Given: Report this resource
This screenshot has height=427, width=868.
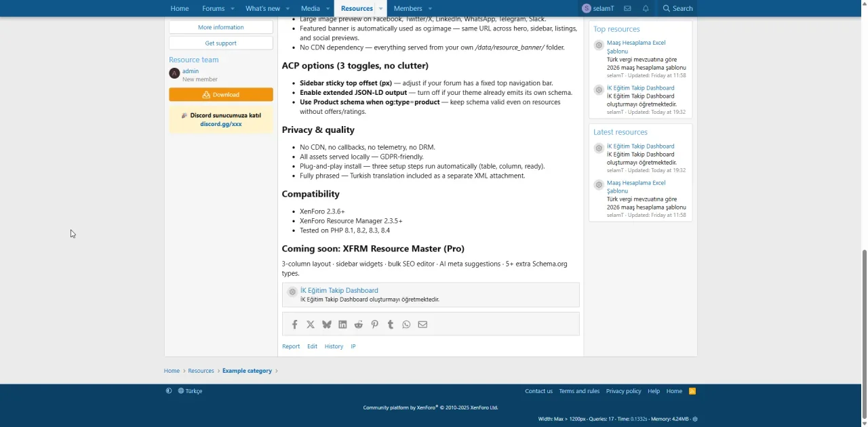Looking at the screenshot, I should pos(291,346).
